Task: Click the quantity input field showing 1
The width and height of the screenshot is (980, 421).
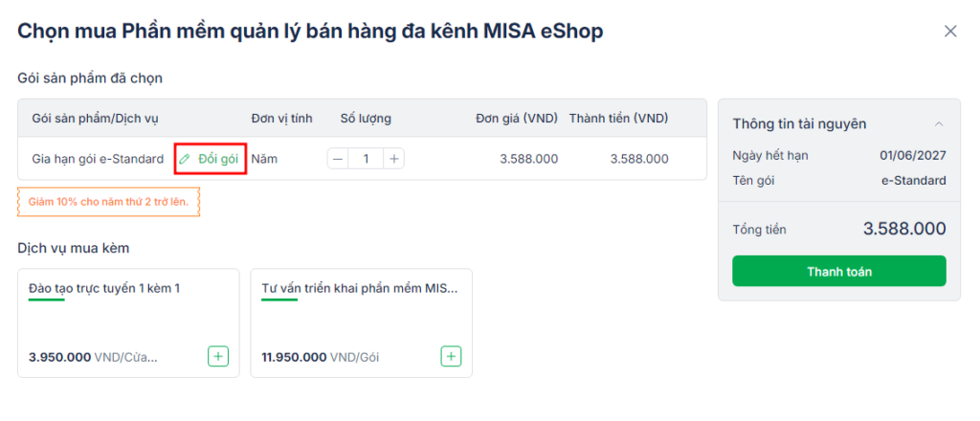Action: point(366,159)
